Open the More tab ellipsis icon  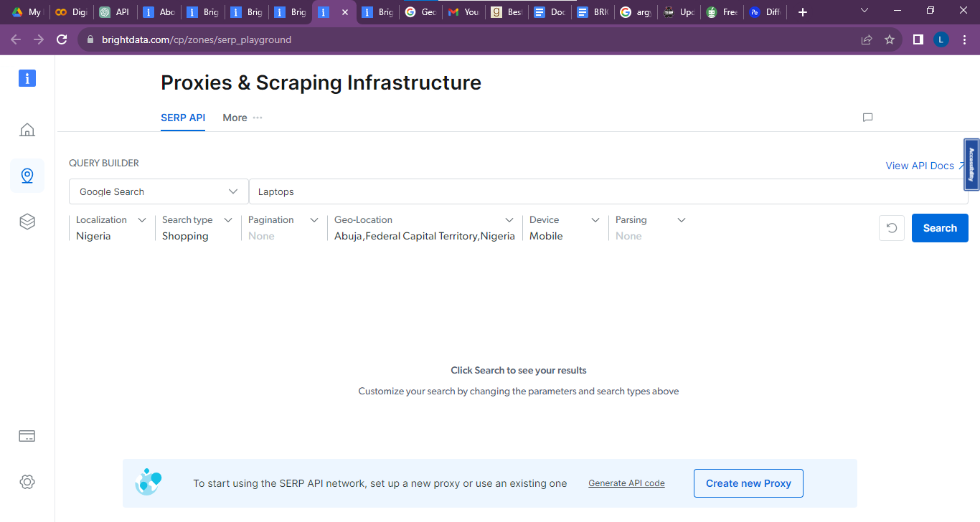point(258,118)
